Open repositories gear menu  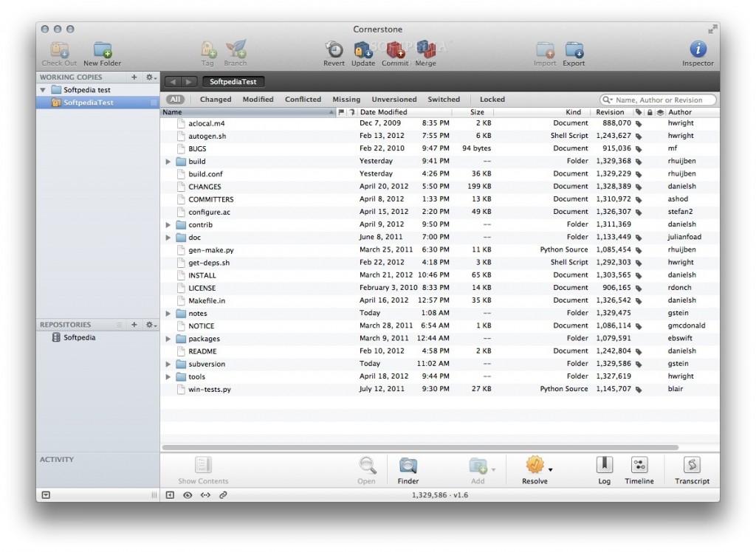[151, 325]
